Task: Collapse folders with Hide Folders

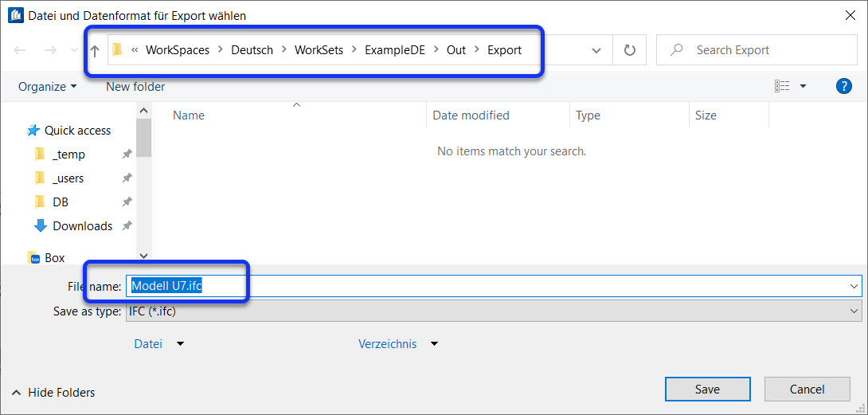Action: click(x=53, y=393)
